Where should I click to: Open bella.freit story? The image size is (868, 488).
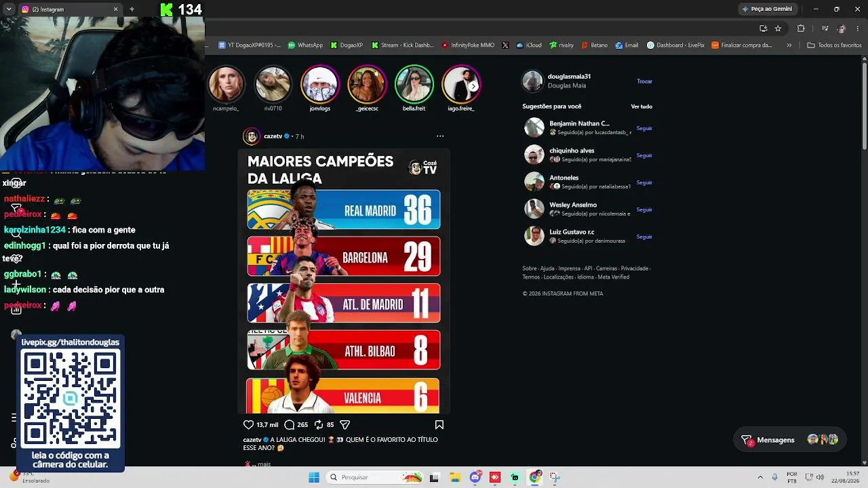coord(414,83)
